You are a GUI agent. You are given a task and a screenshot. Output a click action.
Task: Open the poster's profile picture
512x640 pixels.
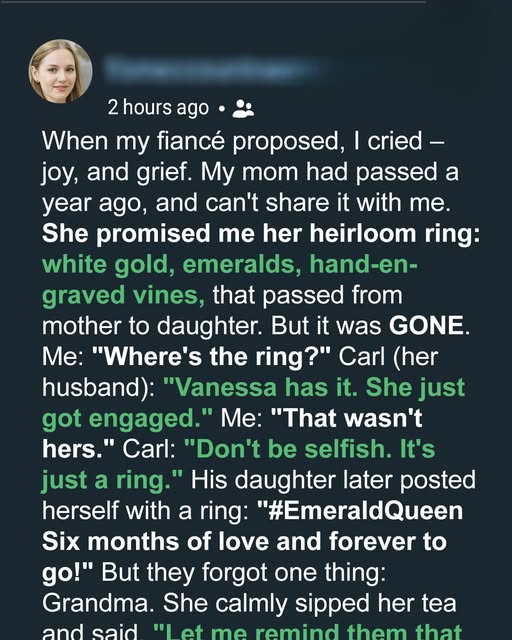pyautogui.click(x=60, y=71)
